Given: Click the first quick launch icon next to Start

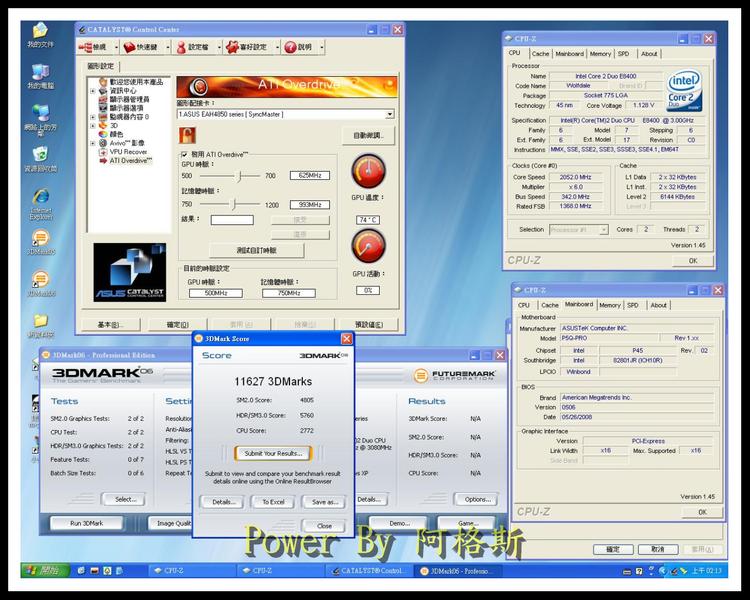Looking at the screenshot, I should click(x=81, y=570).
